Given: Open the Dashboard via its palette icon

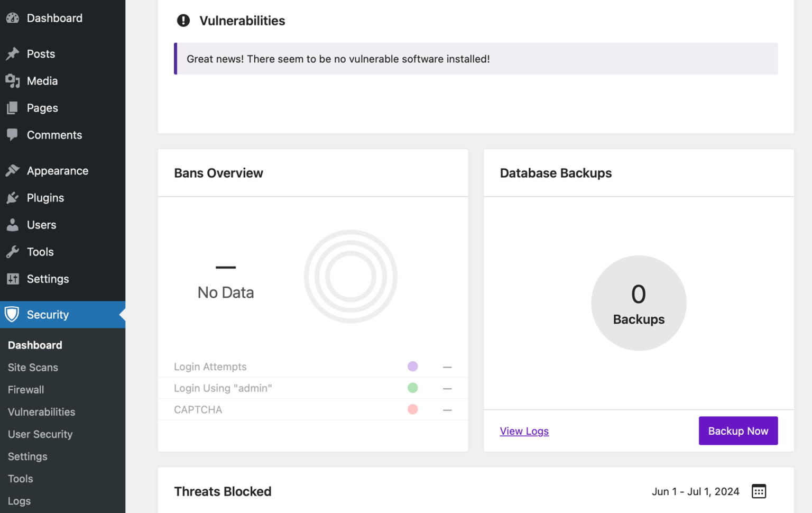Looking at the screenshot, I should 13,17.
